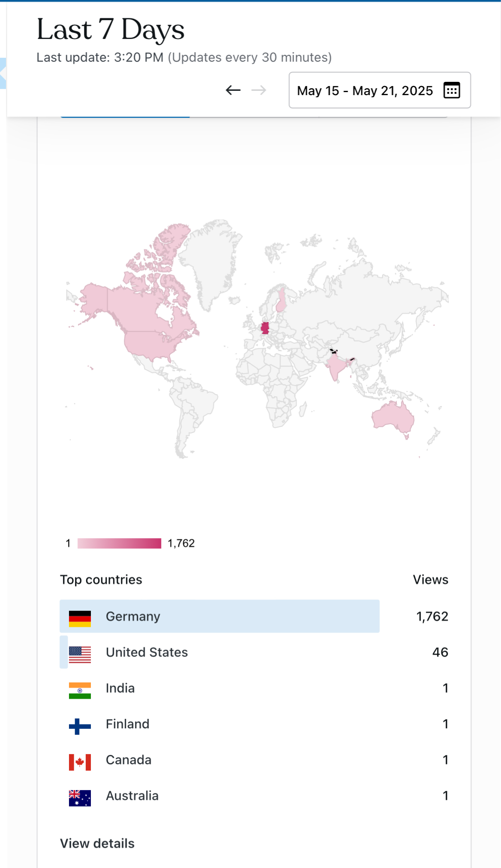Click the United States flag icon
Screen dimensions: 501x868
[80, 652]
